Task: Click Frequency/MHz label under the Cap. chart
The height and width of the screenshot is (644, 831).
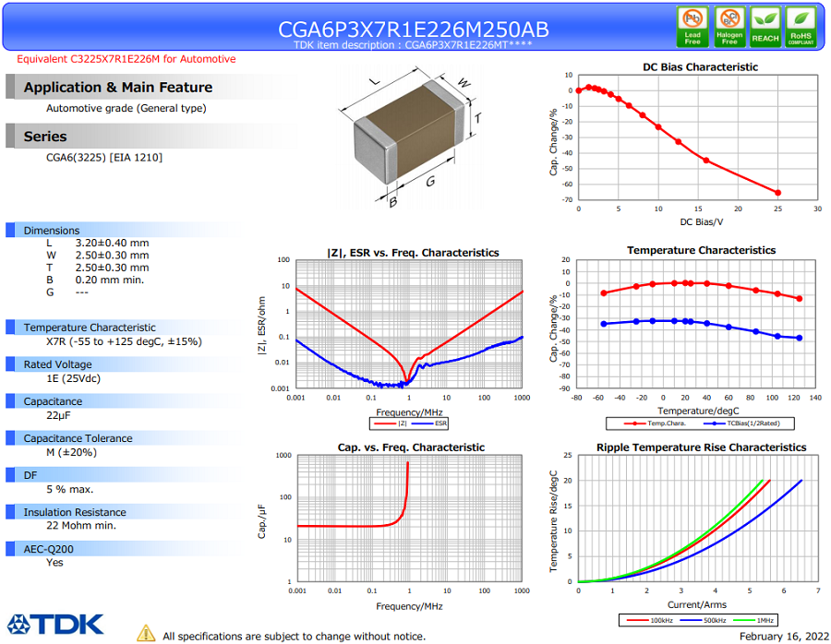Action: (x=409, y=606)
